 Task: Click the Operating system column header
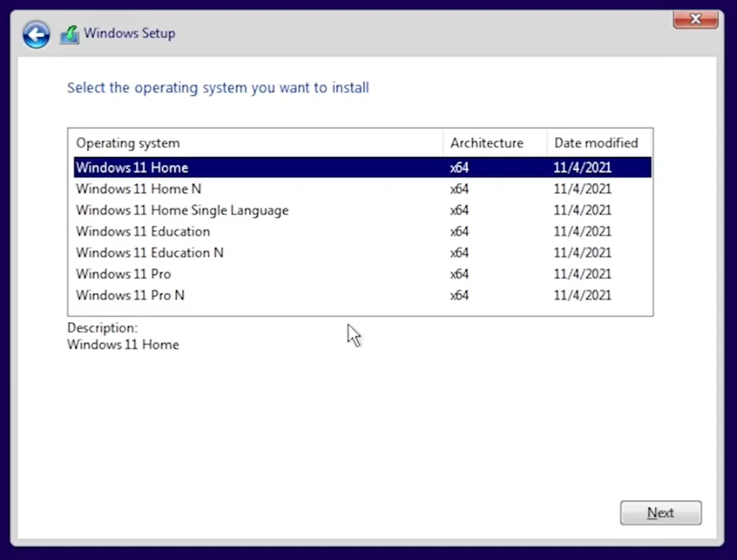point(128,143)
